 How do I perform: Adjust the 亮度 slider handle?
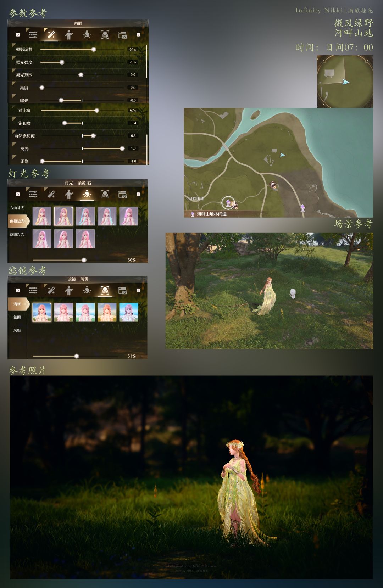coord(42,88)
